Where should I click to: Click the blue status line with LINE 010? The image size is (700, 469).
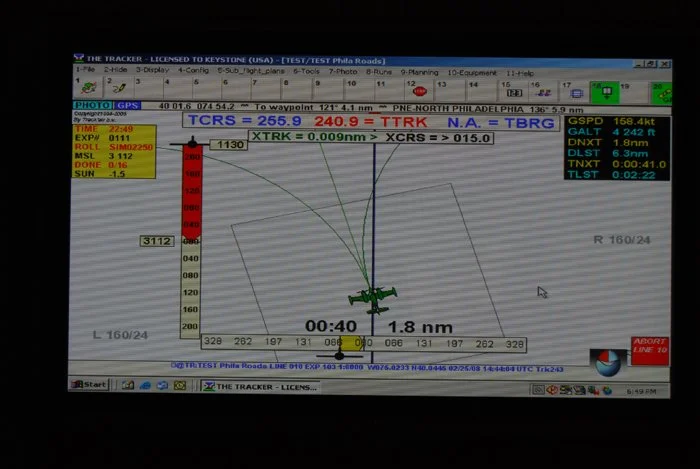(x=367, y=367)
